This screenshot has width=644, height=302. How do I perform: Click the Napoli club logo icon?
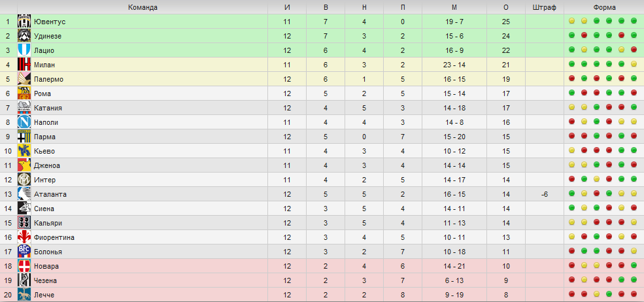point(24,122)
